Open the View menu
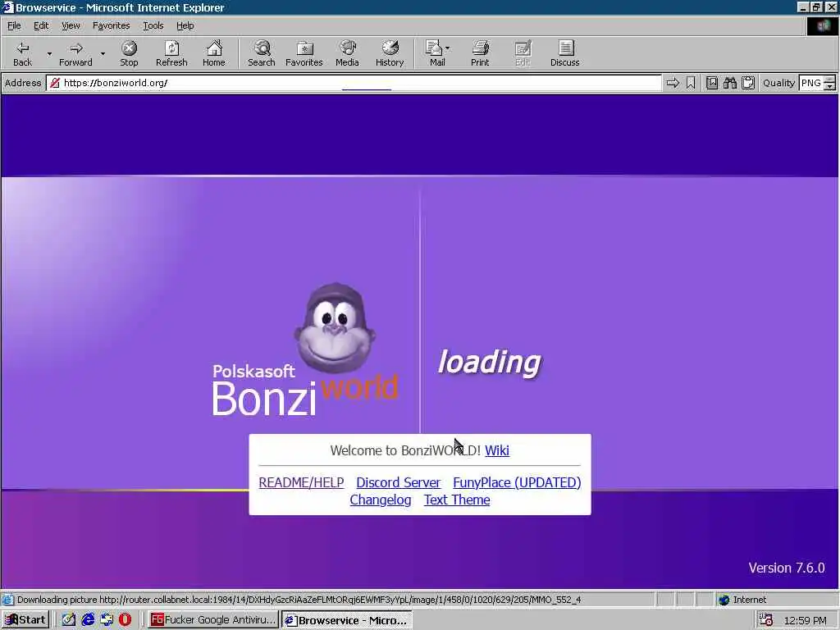The height and width of the screenshot is (630, 840). point(71,25)
